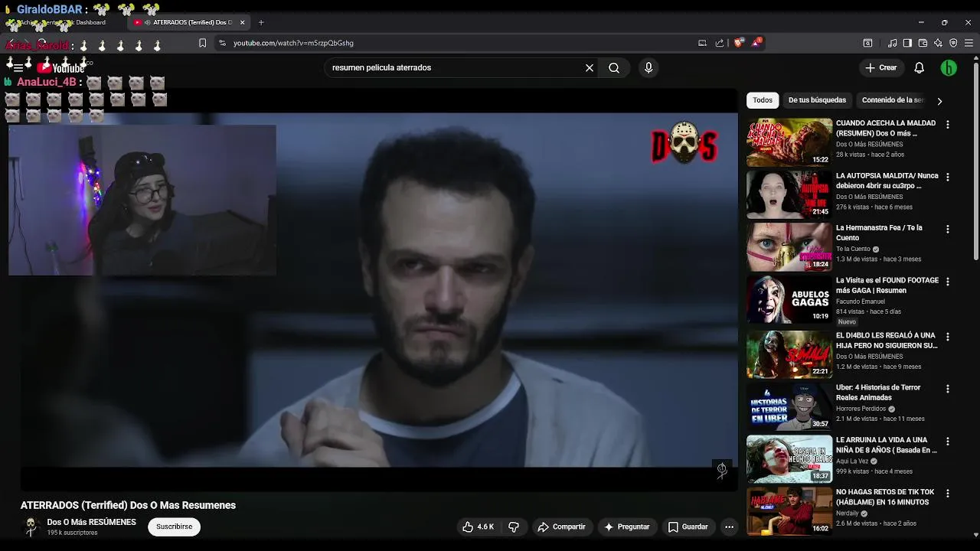Like the video showing 4.6 K
Screen dimensions: 980x551
click(478, 527)
